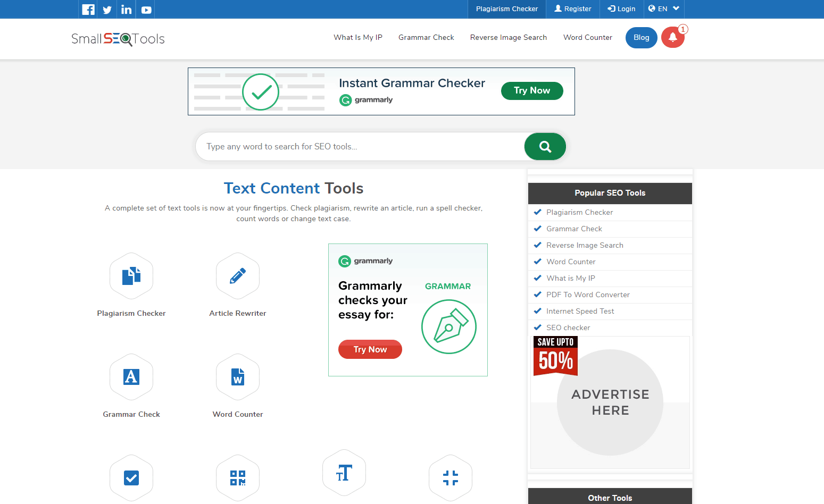Open Internet Speed Test sidebar link

click(580, 311)
